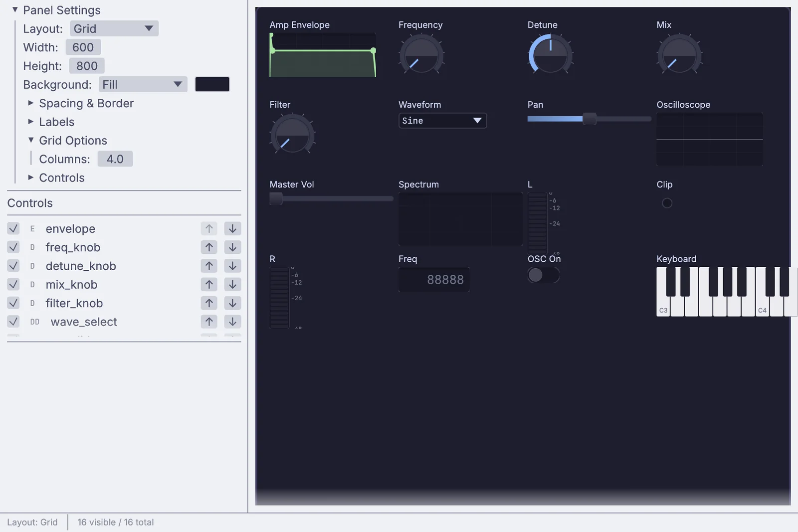Move filter_knob down in list

pos(232,303)
